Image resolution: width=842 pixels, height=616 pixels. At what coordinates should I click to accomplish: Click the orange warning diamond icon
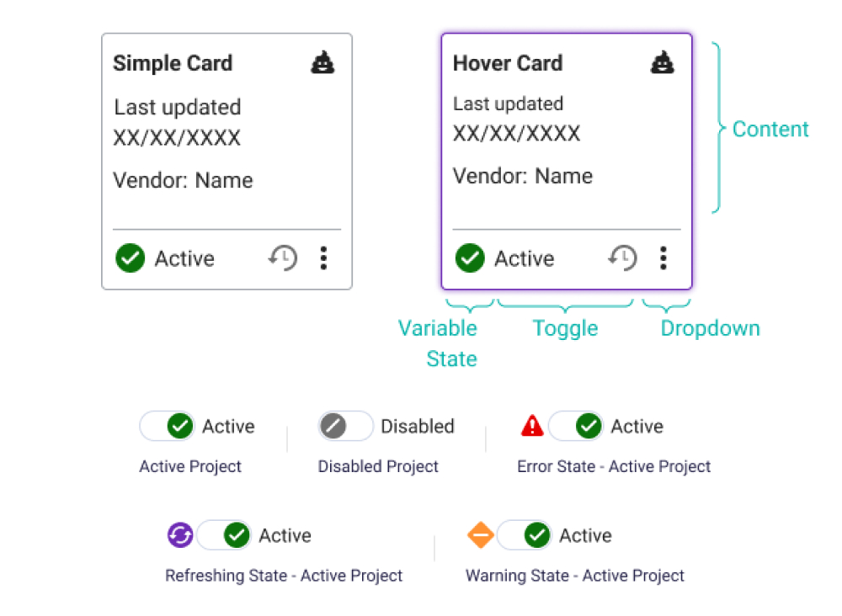point(480,535)
